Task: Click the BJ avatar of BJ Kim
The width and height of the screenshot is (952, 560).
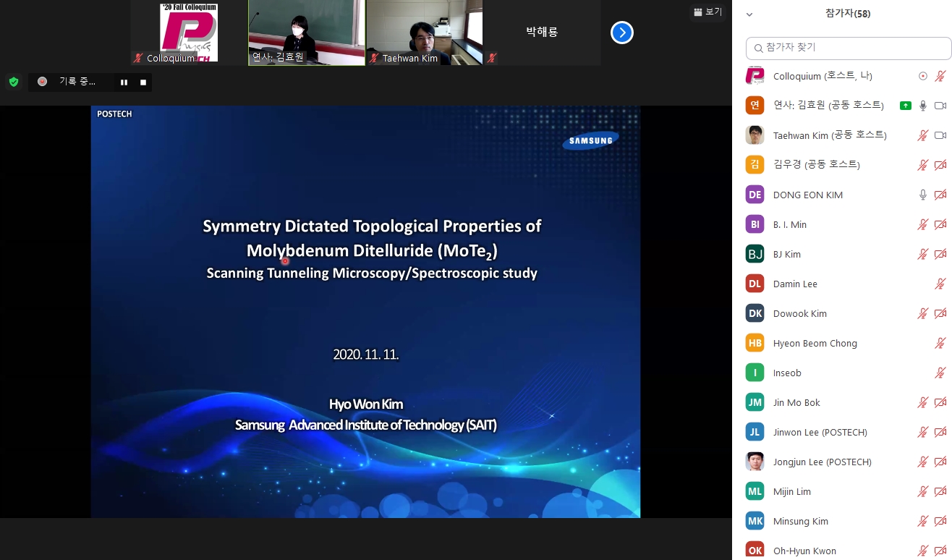Action: pos(755,254)
